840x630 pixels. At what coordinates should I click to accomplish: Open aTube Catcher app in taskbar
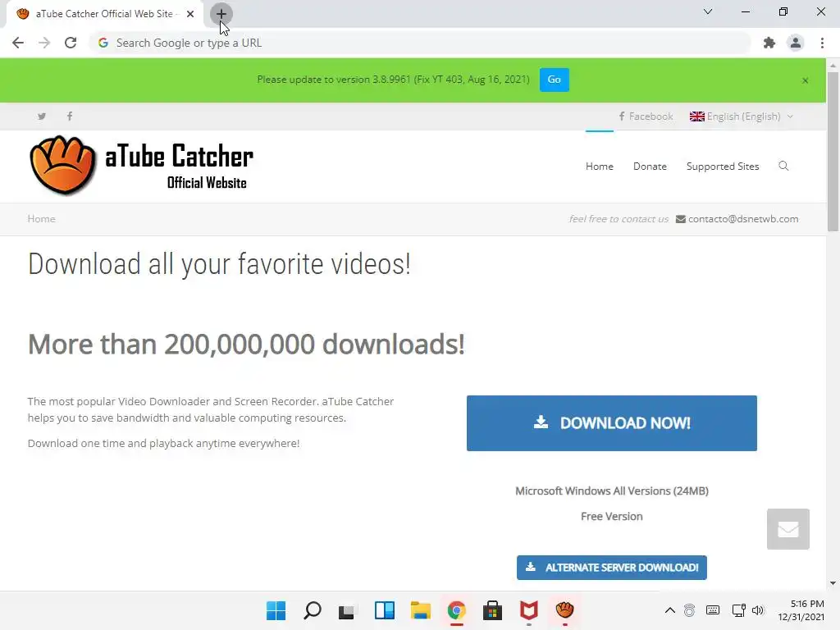[x=564, y=610]
